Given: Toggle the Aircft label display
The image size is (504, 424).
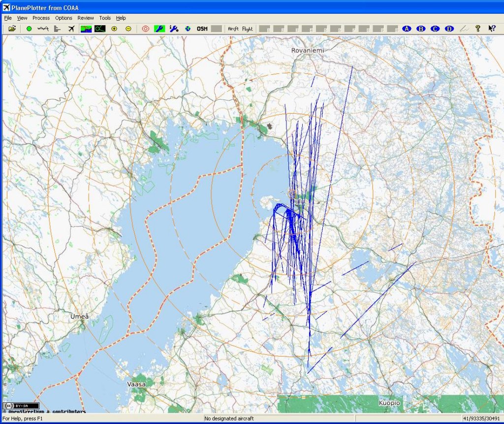Looking at the screenshot, I should point(233,29).
